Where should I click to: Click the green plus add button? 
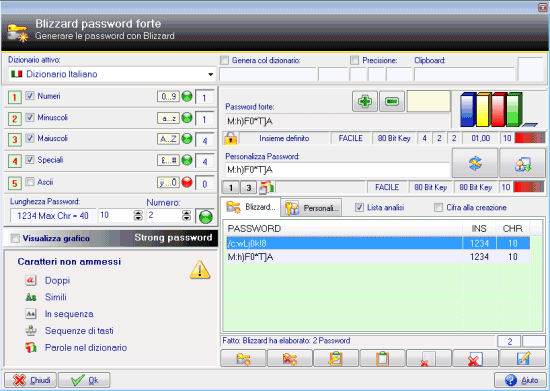[364, 101]
